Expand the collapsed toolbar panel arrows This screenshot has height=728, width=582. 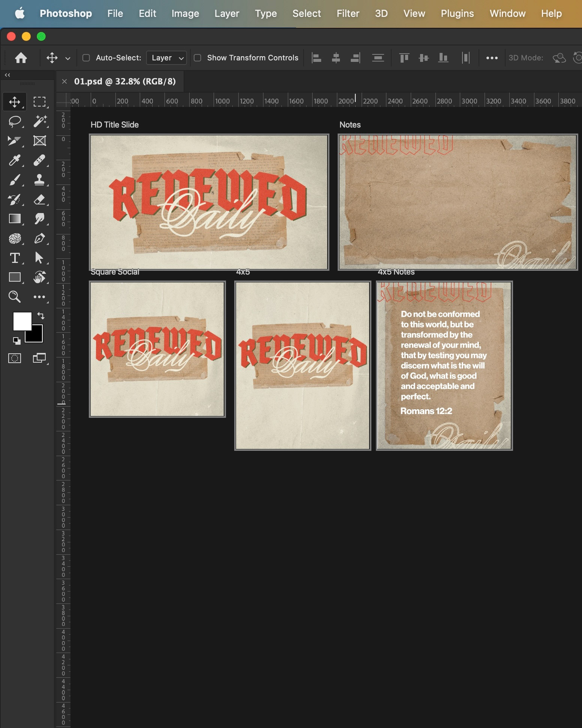pos(7,75)
